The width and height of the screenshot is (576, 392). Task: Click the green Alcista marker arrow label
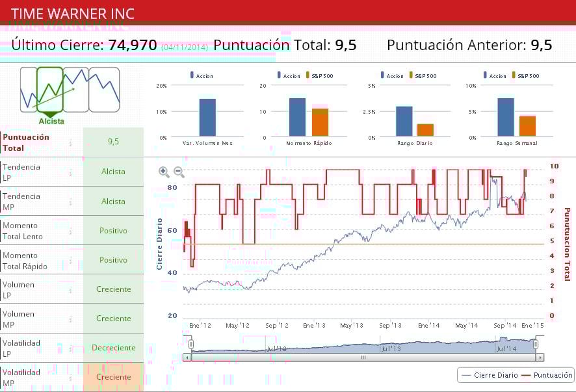click(51, 121)
